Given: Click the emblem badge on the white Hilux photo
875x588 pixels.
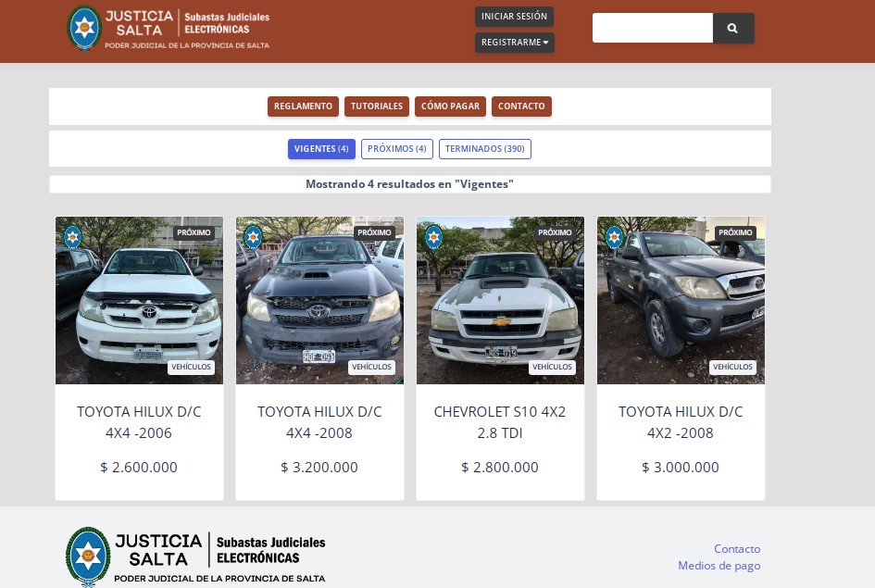Looking at the screenshot, I should 72,237.
